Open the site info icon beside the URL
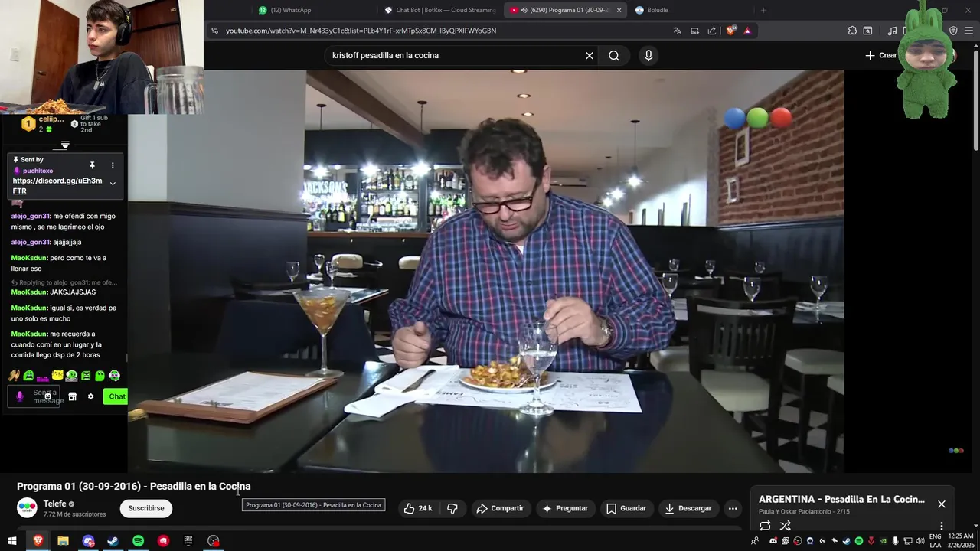The image size is (980, 551). 215,31
